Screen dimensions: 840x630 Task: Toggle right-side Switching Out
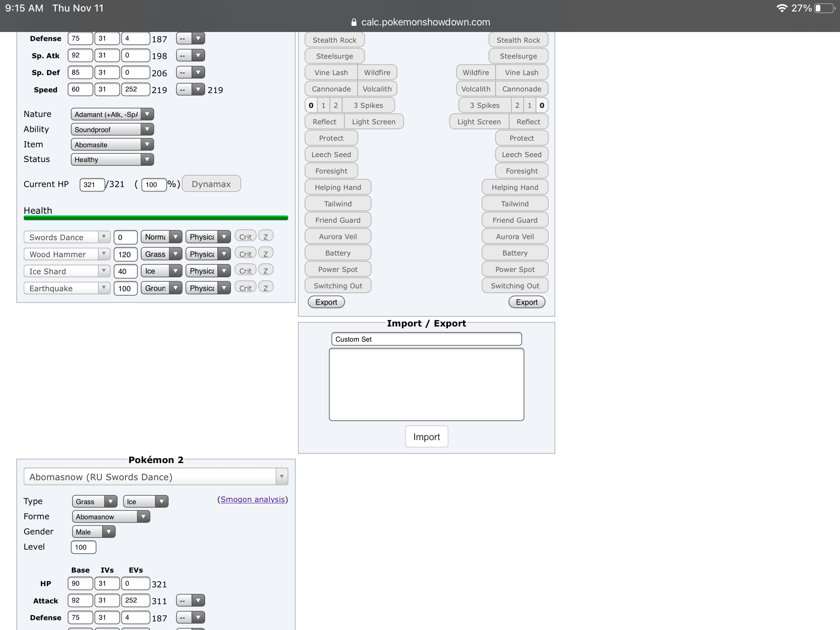point(515,285)
